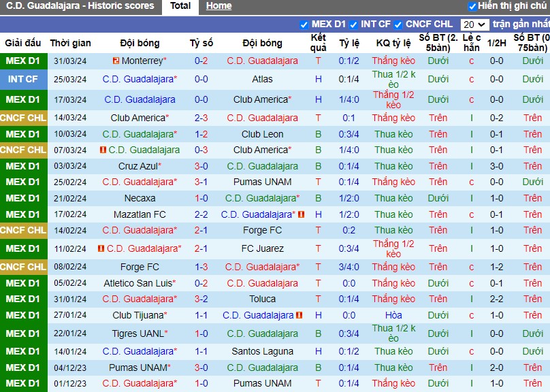Click the date 17/03/24
The height and width of the screenshot is (392, 550).
point(70,100)
